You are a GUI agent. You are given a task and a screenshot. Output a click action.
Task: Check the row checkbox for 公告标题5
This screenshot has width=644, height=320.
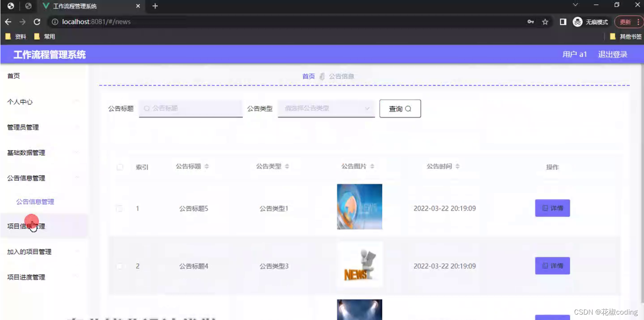[120, 208]
